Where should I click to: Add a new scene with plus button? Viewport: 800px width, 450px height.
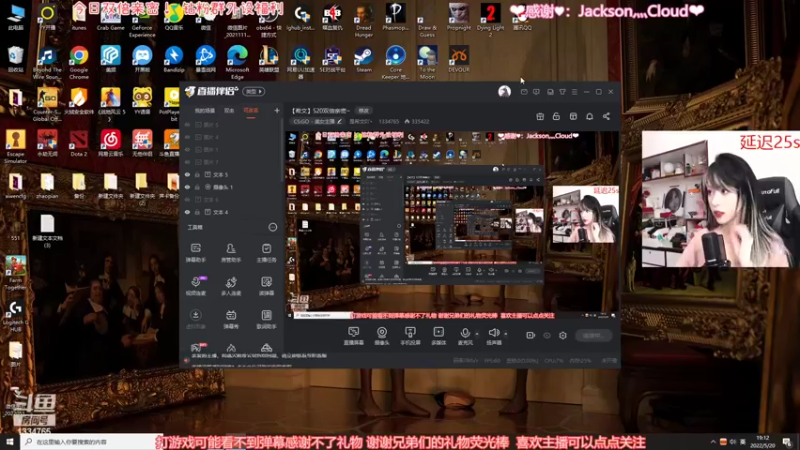[277, 110]
